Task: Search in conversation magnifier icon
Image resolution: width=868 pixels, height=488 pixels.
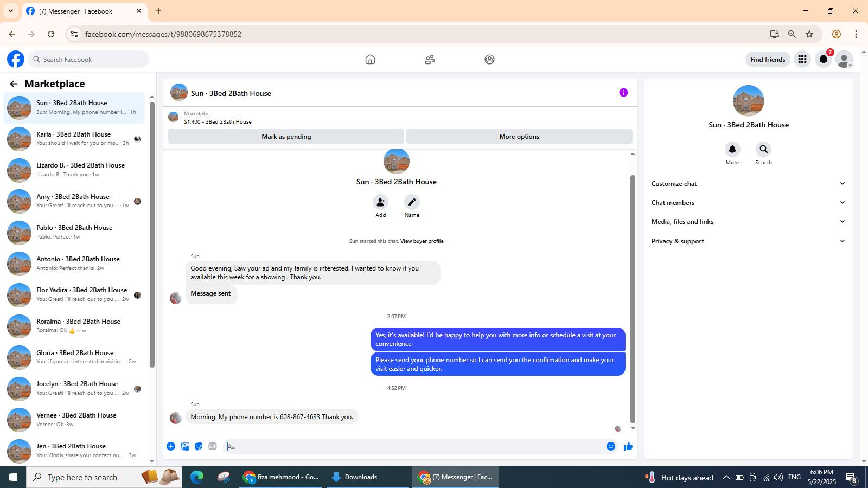Action: [x=763, y=149]
